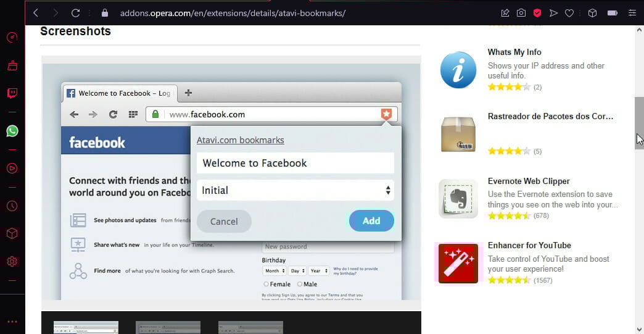Open the Player icon in sidebar
Screen dimensions: 644x334
coord(12,168)
